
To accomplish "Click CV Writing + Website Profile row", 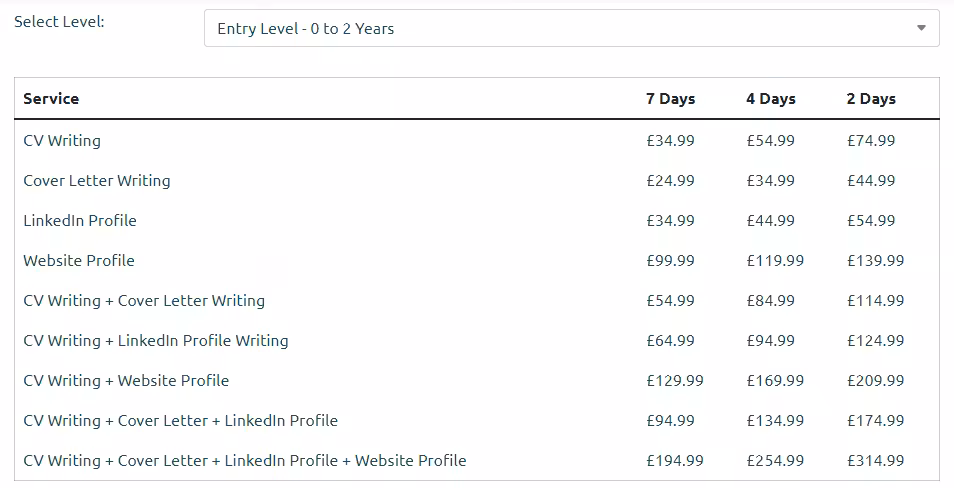I will [x=126, y=380].
